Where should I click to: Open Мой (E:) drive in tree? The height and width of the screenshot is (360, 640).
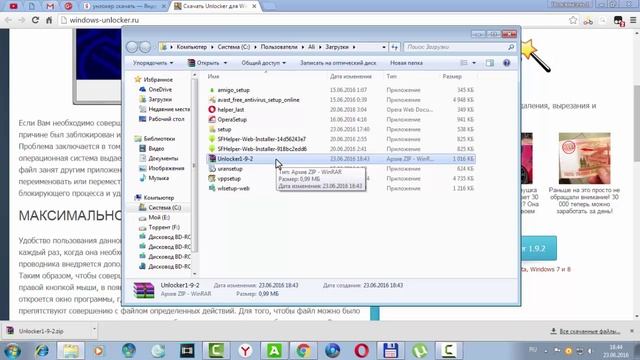point(159,217)
